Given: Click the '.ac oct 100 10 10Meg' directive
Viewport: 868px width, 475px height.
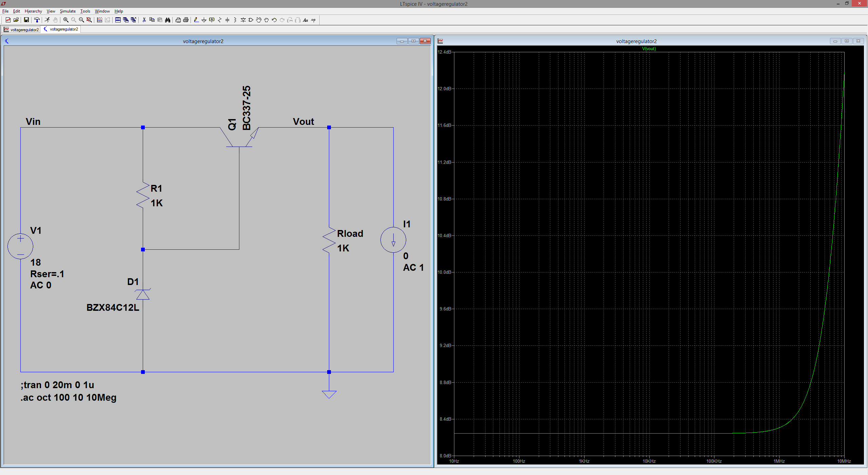Looking at the screenshot, I should (68, 398).
